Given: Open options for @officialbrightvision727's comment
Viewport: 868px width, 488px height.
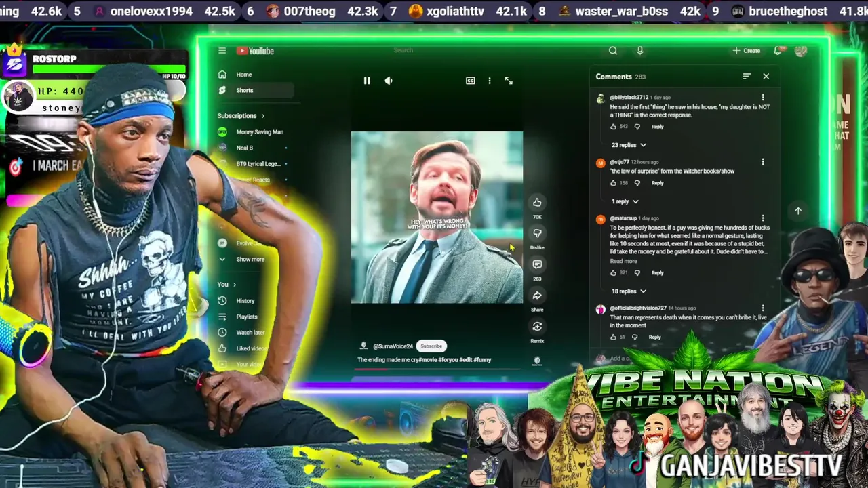Looking at the screenshot, I should [x=763, y=308].
